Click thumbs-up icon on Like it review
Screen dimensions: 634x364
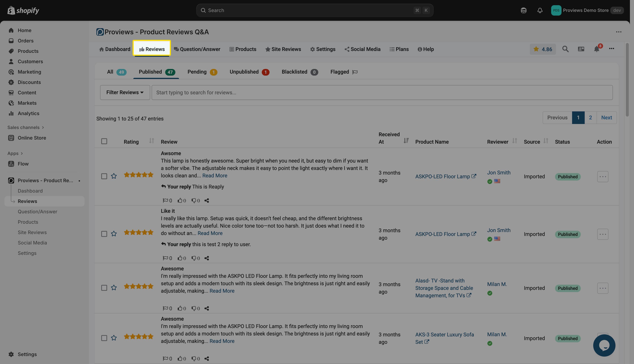click(x=180, y=258)
